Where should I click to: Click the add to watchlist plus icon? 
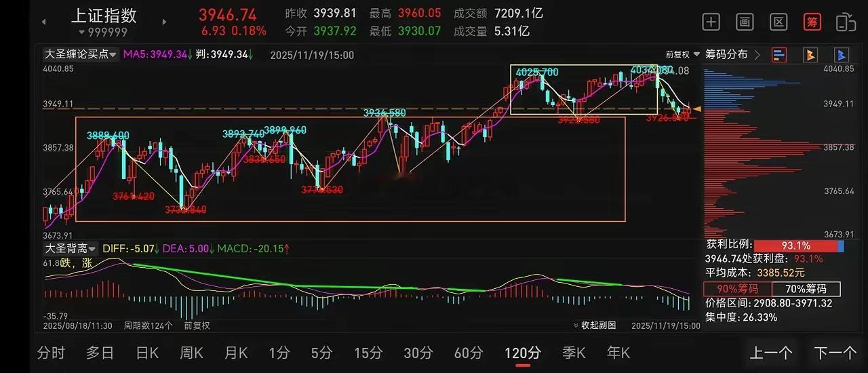tap(711, 22)
